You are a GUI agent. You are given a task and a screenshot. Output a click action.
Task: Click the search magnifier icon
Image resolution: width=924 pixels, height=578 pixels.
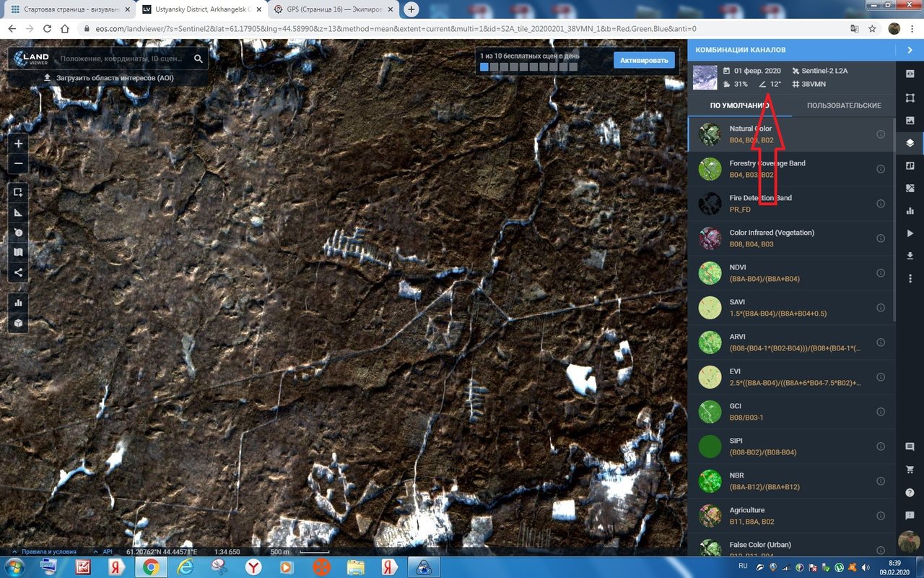pyautogui.click(x=199, y=59)
